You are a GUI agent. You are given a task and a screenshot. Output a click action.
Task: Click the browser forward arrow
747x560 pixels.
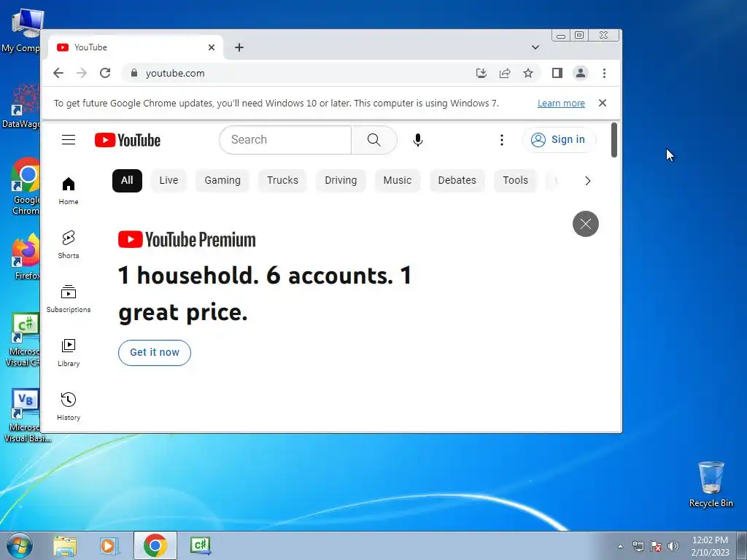tap(82, 73)
